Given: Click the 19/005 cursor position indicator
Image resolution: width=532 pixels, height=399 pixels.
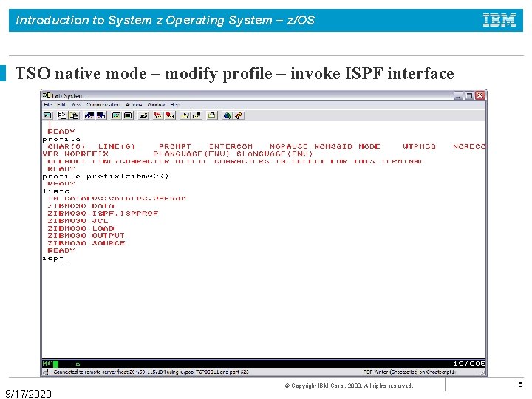Looking at the screenshot, I should [x=469, y=364].
